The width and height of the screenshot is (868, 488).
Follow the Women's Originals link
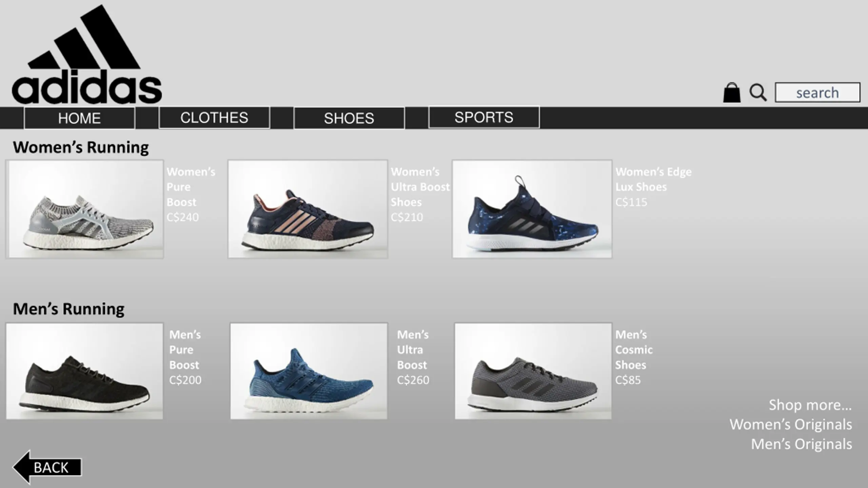(x=791, y=424)
